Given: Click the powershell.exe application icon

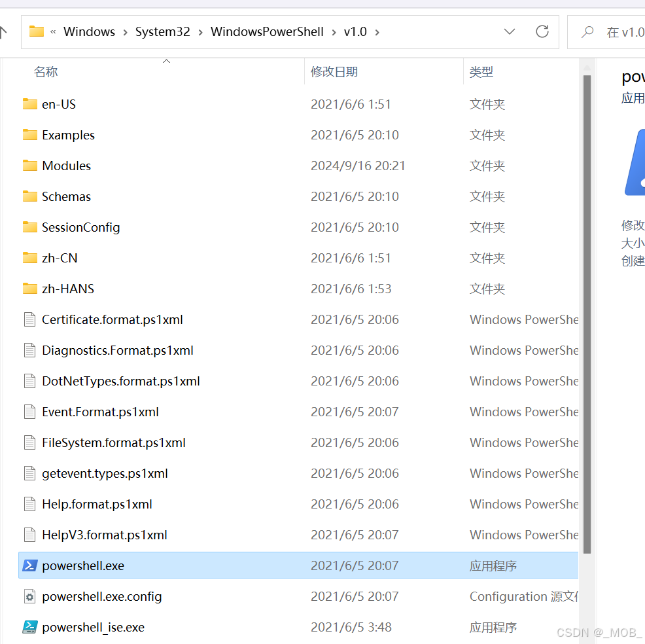Looking at the screenshot, I should point(30,565).
